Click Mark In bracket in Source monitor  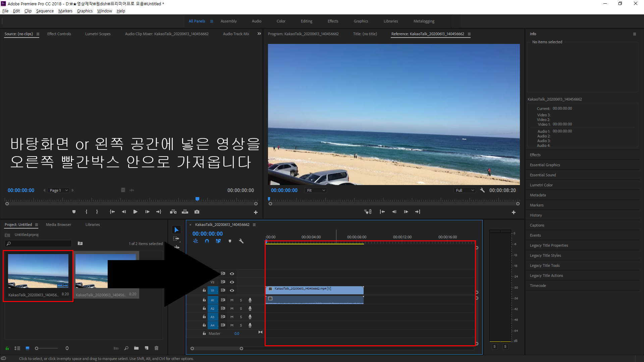point(87,212)
